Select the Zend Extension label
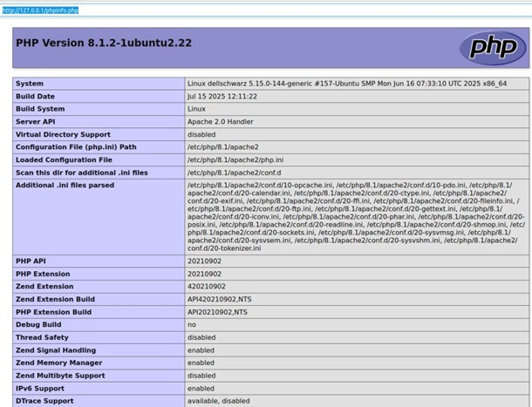The image size is (532, 407). pyautogui.click(x=44, y=287)
